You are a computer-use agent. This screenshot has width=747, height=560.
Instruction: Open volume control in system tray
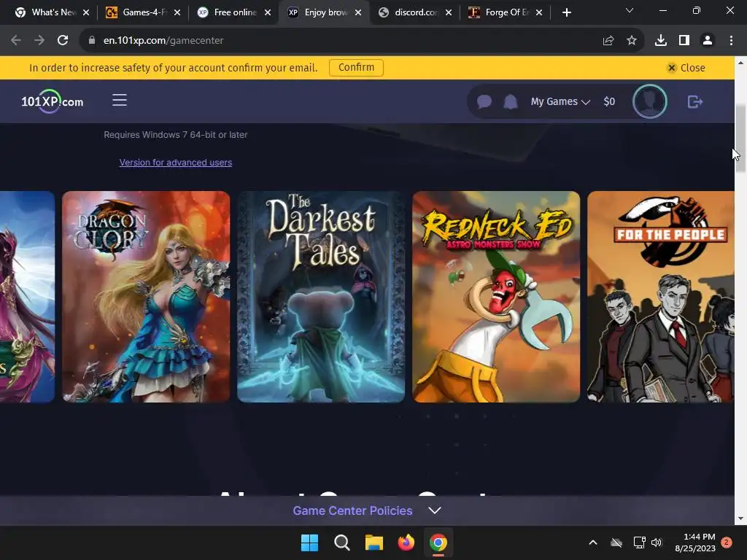[x=657, y=542]
